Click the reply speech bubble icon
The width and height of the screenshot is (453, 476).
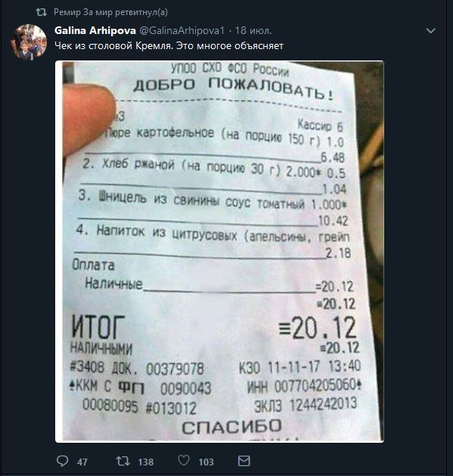pos(63,461)
